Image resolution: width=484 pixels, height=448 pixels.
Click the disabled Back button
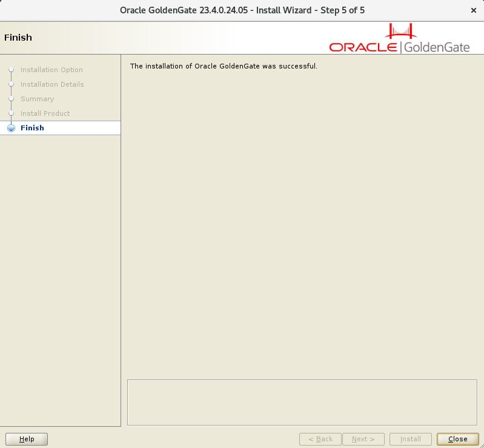coord(320,439)
